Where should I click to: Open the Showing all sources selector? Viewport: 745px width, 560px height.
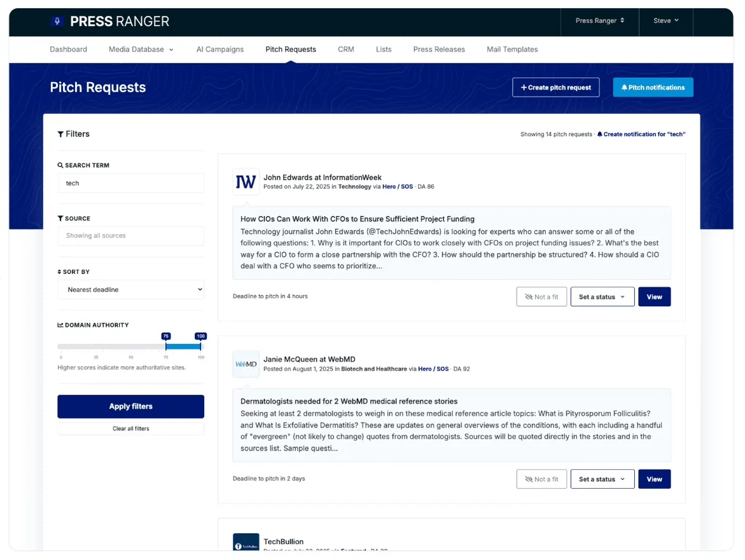click(130, 236)
